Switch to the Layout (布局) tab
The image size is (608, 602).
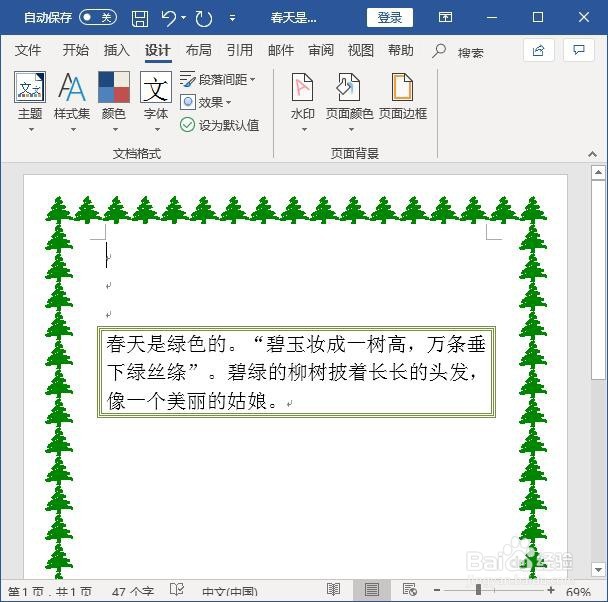199,50
